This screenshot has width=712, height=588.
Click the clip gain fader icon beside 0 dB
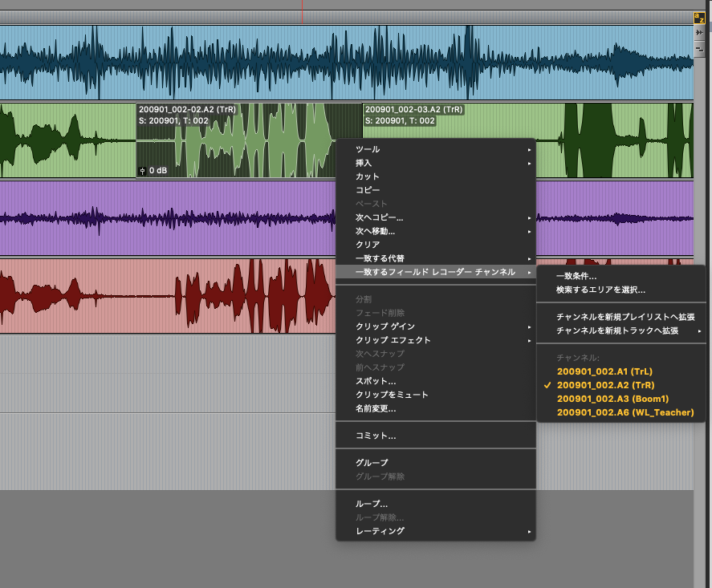point(142,171)
